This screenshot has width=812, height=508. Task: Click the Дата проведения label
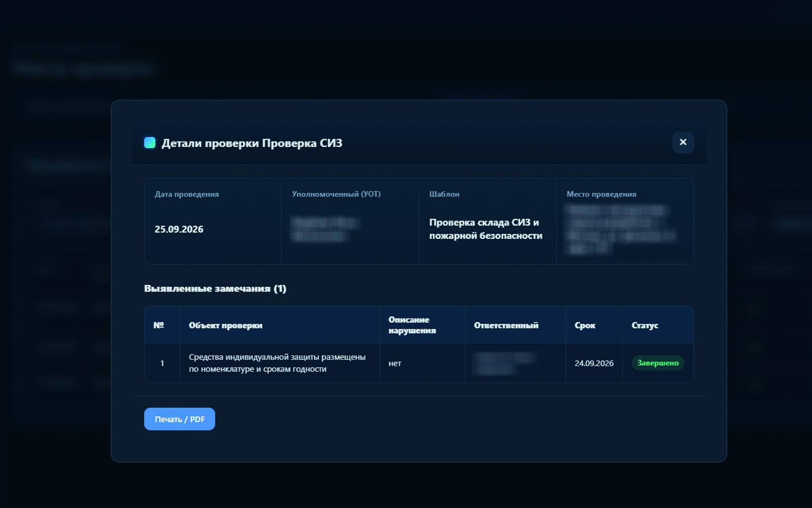187,194
